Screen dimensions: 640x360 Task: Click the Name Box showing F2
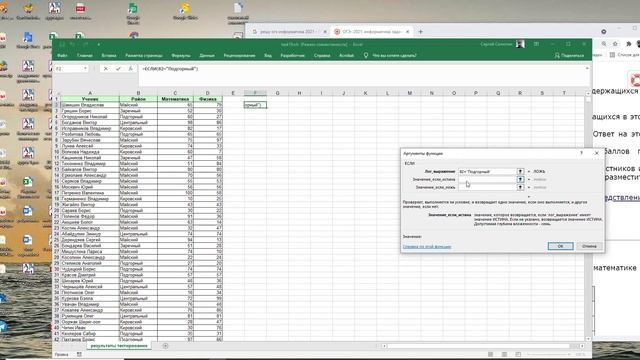click(x=69, y=69)
